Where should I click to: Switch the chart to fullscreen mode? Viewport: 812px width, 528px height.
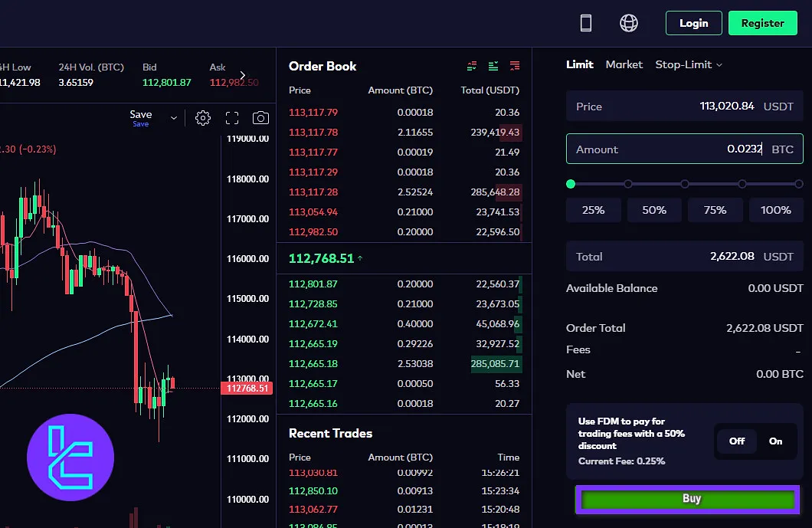(x=232, y=118)
